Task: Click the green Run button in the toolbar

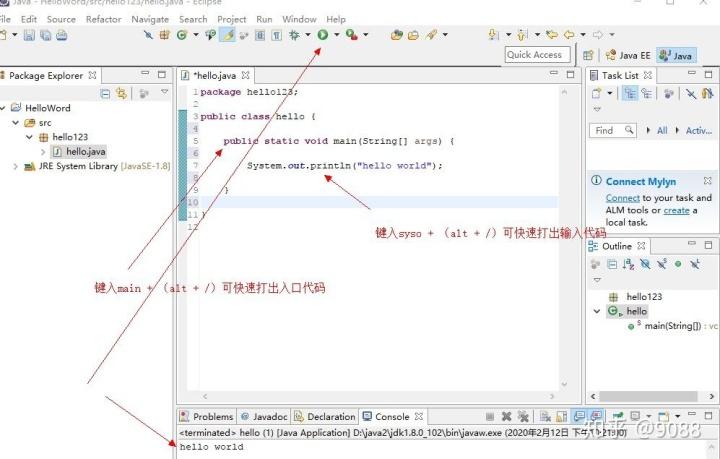Action: click(x=323, y=34)
